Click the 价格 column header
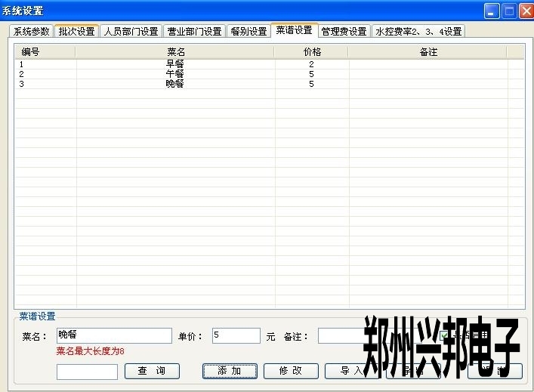 [x=311, y=52]
